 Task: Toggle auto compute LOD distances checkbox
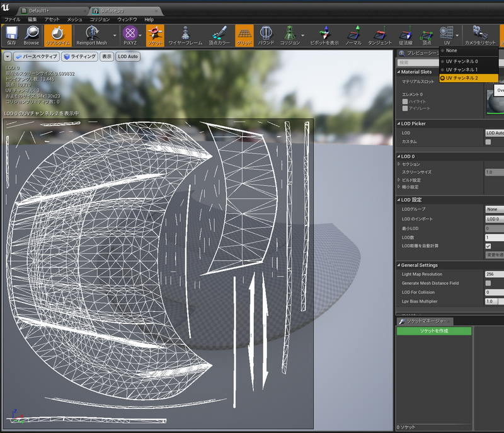coord(488,246)
